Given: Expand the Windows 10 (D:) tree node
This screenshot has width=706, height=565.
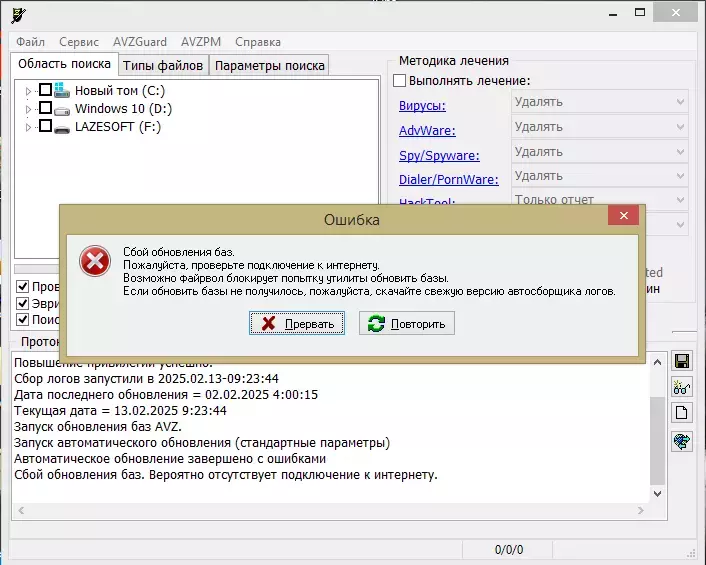Looking at the screenshot, I should click(28, 109).
